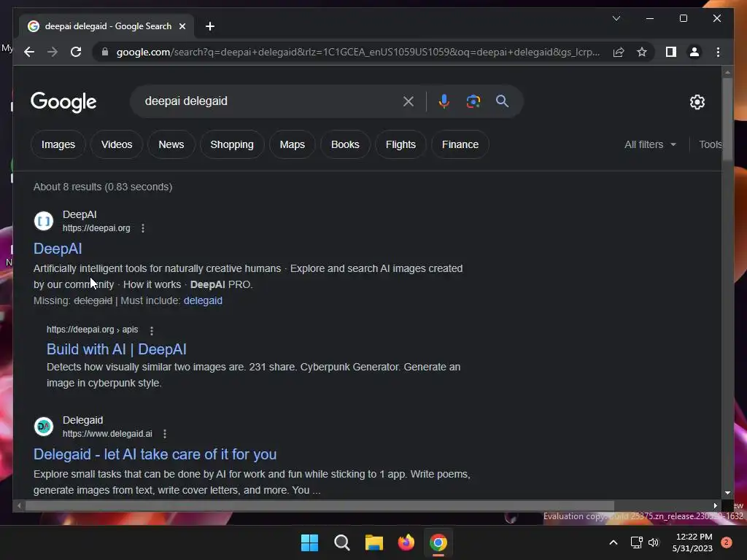Submit search with magnifier icon
Screen dimensions: 747x560
(502, 101)
